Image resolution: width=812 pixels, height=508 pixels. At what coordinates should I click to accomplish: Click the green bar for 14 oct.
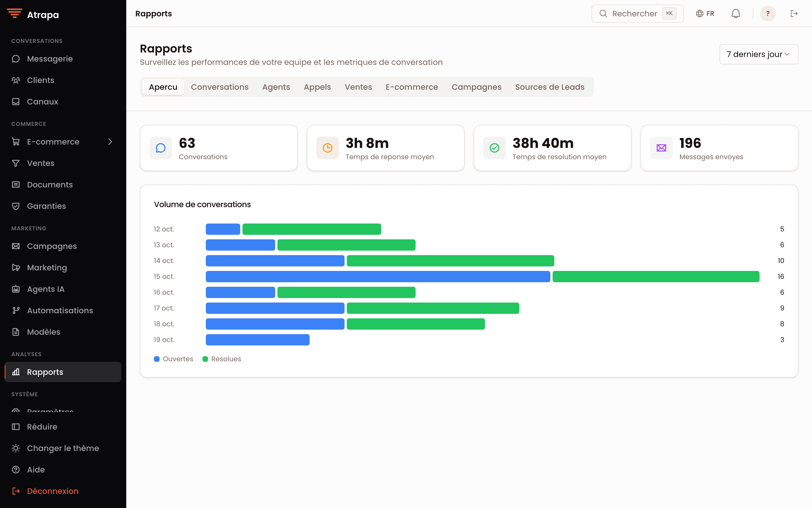point(450,261)
